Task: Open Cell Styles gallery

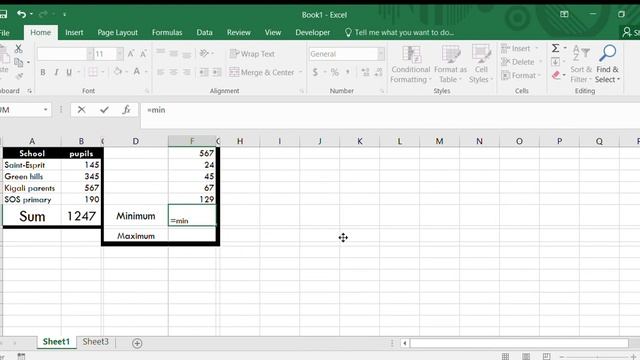Action: coord(481,65)
